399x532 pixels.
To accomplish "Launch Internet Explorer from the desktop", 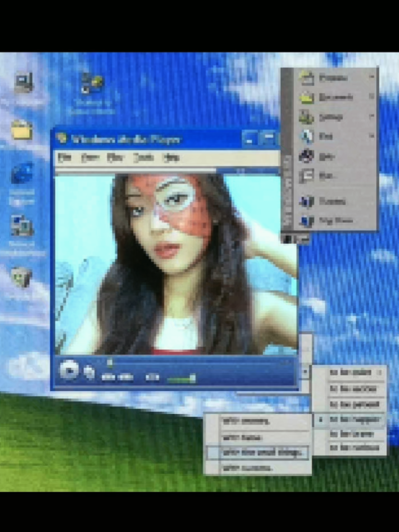I will pos(22,174).
